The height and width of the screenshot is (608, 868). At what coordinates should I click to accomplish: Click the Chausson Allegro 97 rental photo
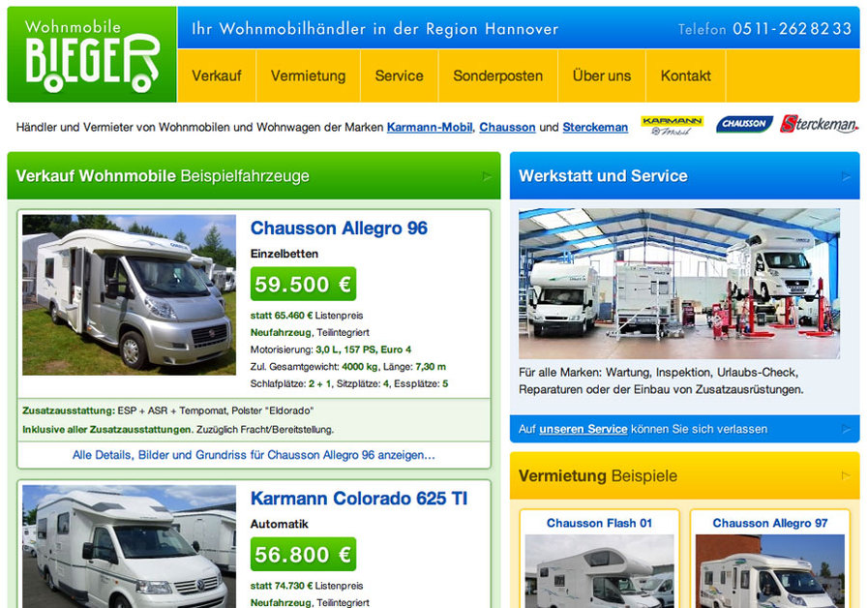[770, 571]
